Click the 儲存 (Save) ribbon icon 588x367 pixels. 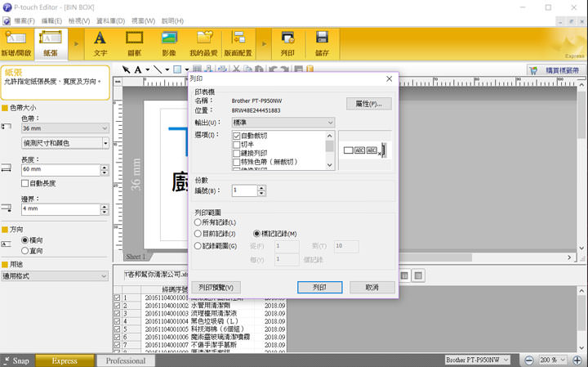click(322, 44)
